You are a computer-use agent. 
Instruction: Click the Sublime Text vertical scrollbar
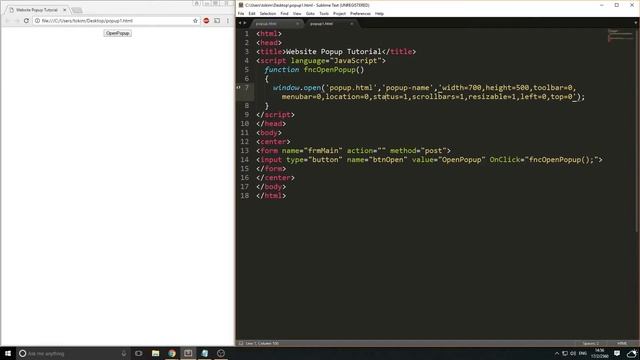pos(637,131)
